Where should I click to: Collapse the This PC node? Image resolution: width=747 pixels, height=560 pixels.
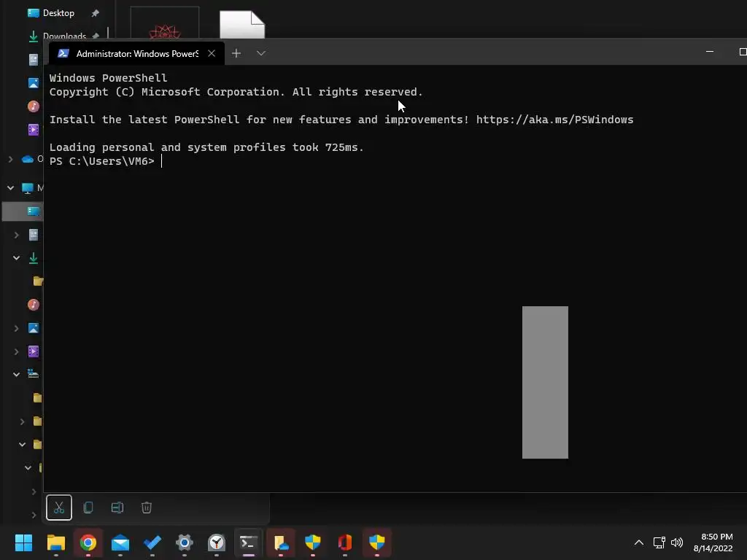click(x=10, y=188)
